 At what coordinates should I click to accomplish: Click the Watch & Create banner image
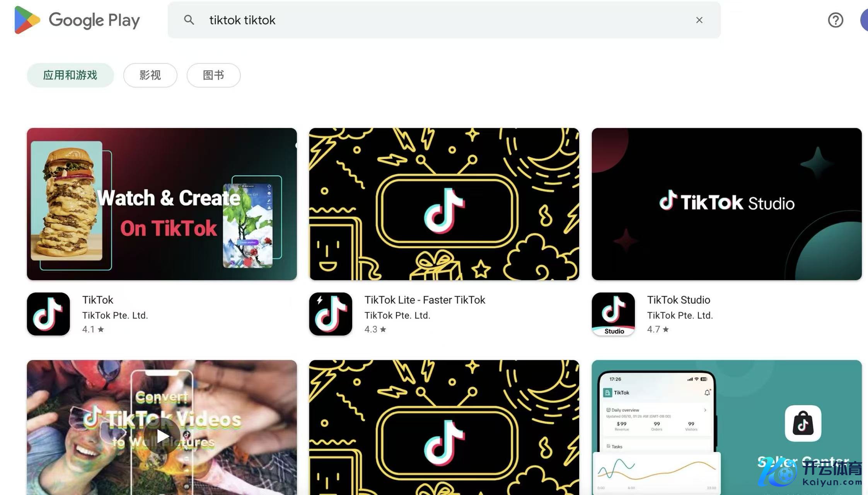(x=162, y=204)
